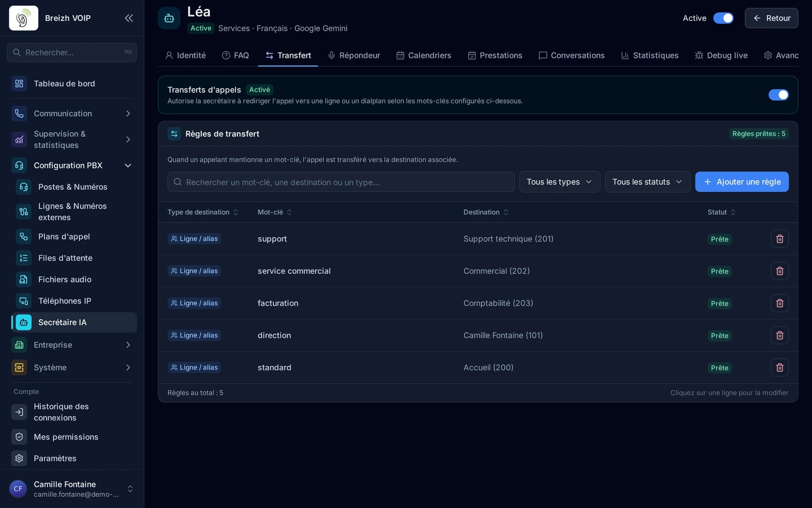Click the Fichiers audio icon
812x508 pixels.
[24, 279]
